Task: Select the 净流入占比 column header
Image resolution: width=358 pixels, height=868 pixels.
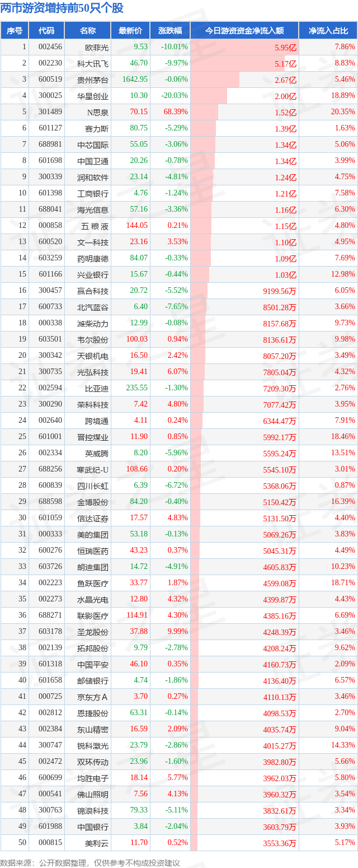Action: (x=328, y=31)
